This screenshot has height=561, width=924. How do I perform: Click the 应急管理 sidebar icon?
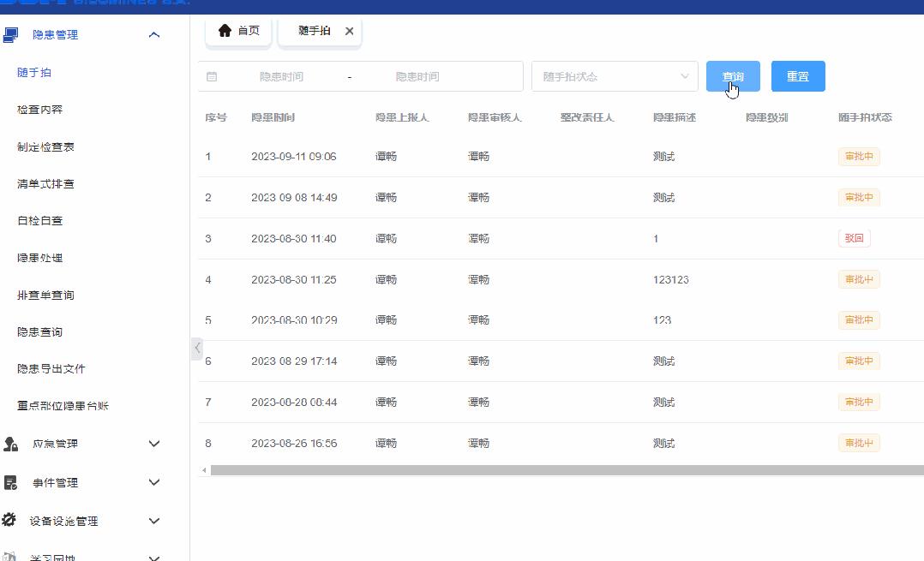pyautogui.click(x=11, y=444)
